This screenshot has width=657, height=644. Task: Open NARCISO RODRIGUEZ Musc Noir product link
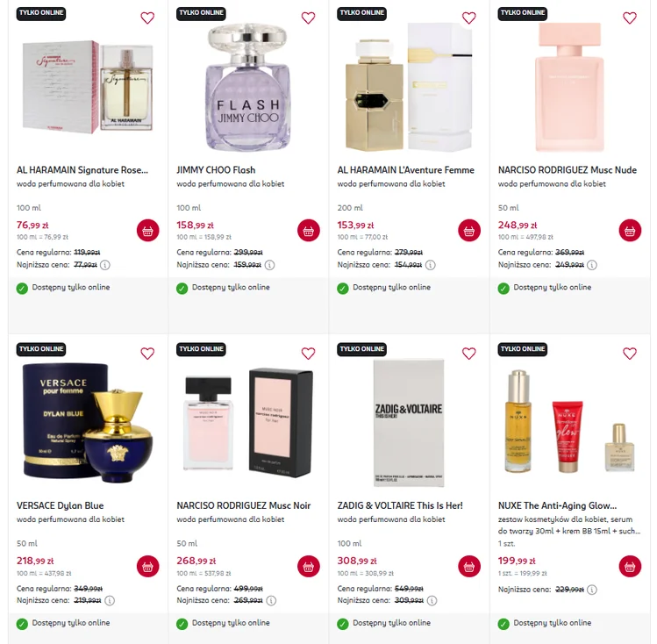click(244, 505)
